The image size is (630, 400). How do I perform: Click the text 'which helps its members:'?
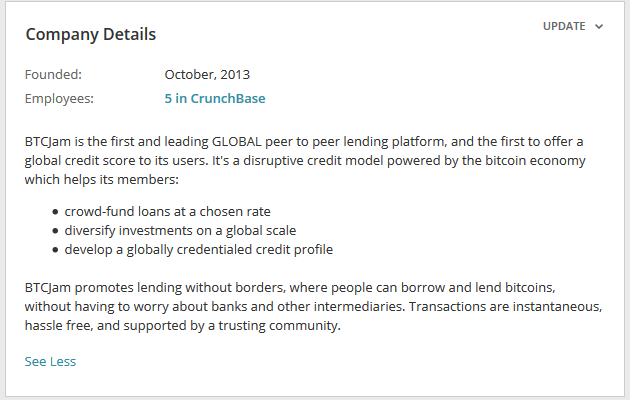point(102,180)
